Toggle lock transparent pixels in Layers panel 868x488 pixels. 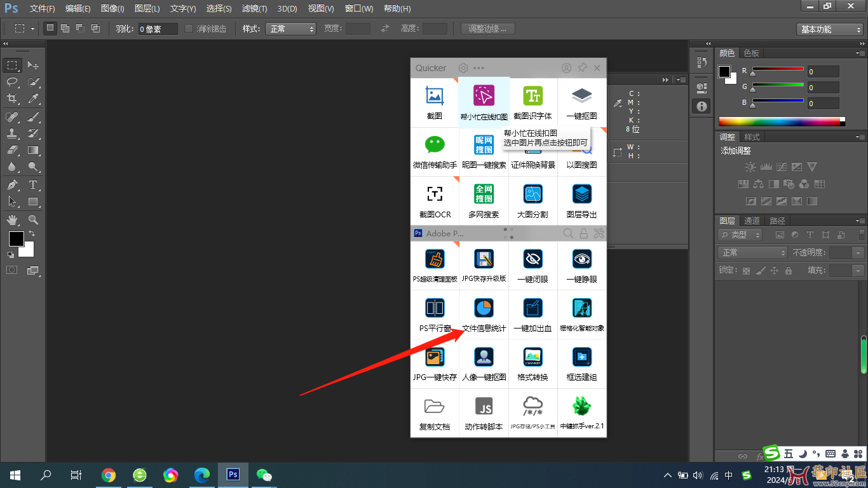pyautogui.click(x=747, y=271)
